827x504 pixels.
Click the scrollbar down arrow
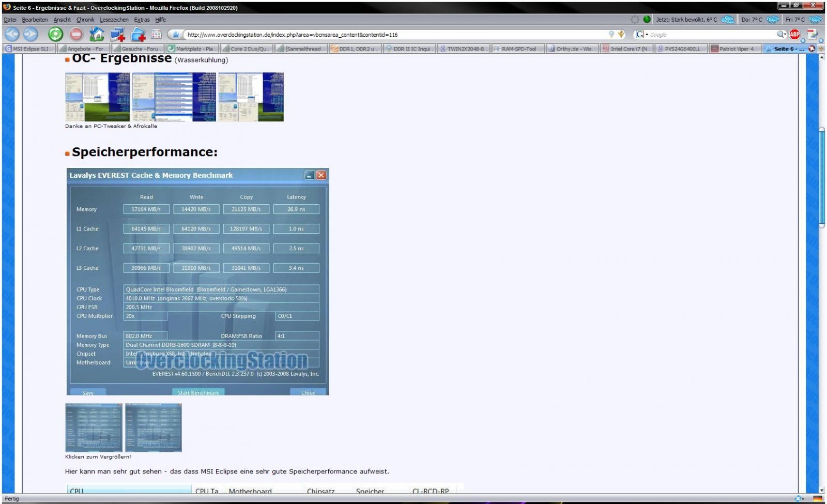[x=822, y=490]
